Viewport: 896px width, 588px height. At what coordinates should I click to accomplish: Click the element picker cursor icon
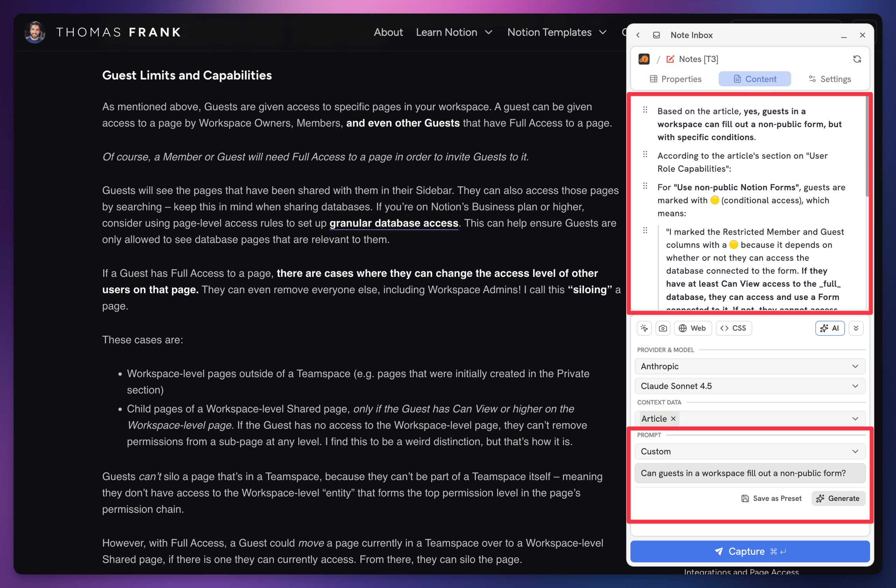[644, 328]
